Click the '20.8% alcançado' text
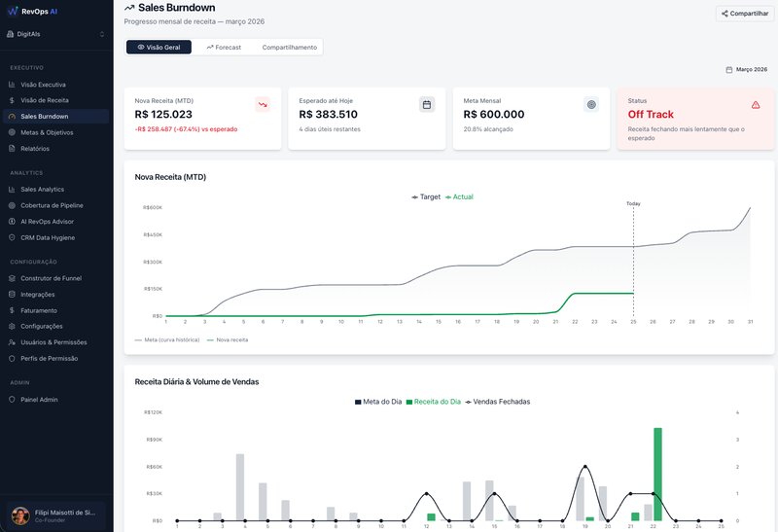The image size is (778, 532). pyautogui.click(x=488, y=129)
